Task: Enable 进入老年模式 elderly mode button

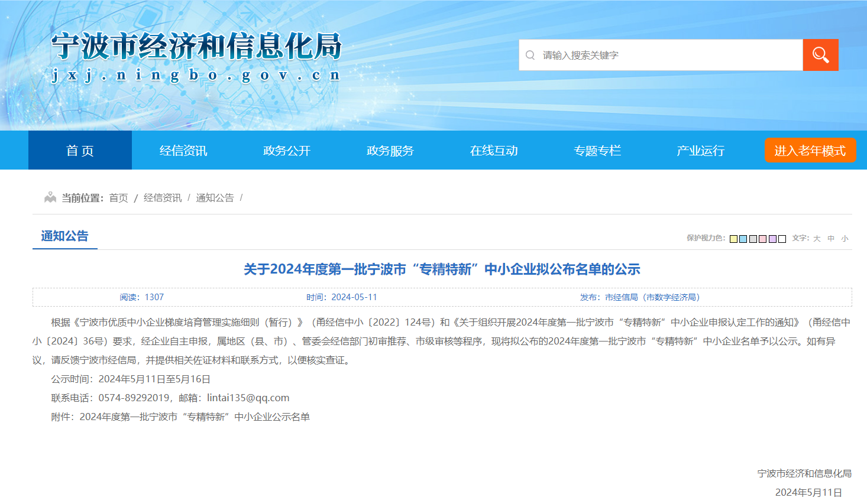Action: (x=810, y=151)
